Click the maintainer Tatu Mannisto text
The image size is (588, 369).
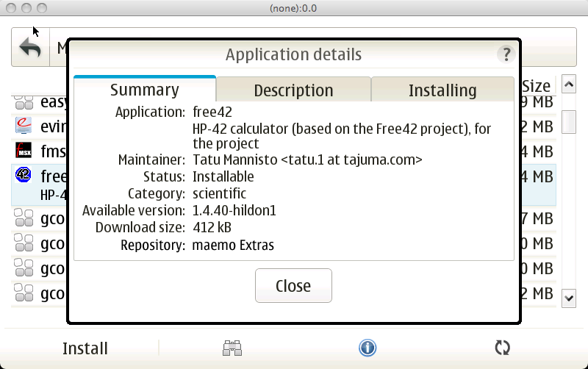(x=307, y=160)
